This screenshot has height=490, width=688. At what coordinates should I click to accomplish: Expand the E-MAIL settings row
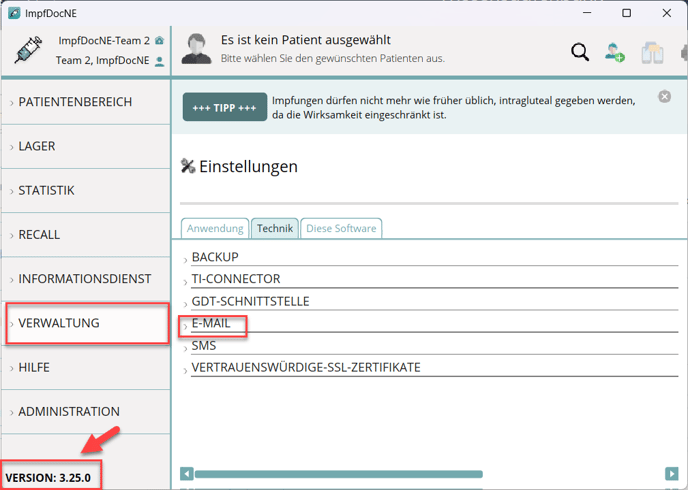[x=430, y=323]
